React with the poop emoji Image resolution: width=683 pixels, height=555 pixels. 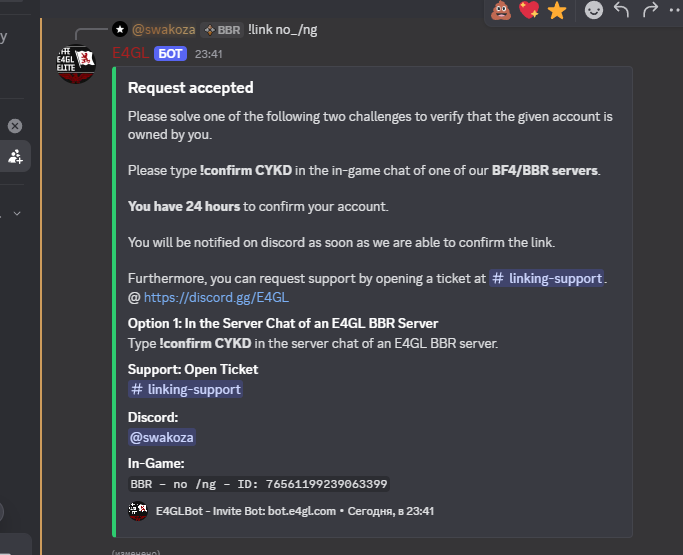(502, 11)
